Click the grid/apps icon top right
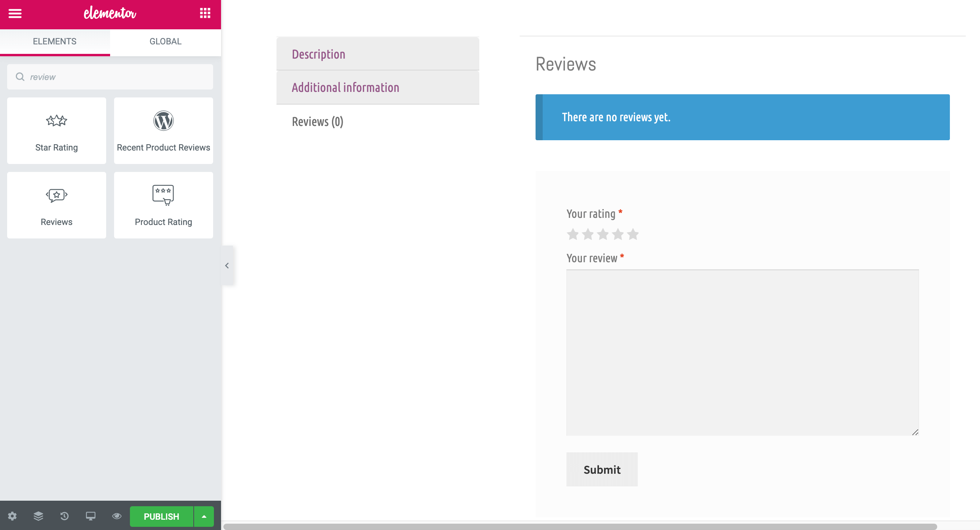The image size is (980, 530). tap(205, 13)
